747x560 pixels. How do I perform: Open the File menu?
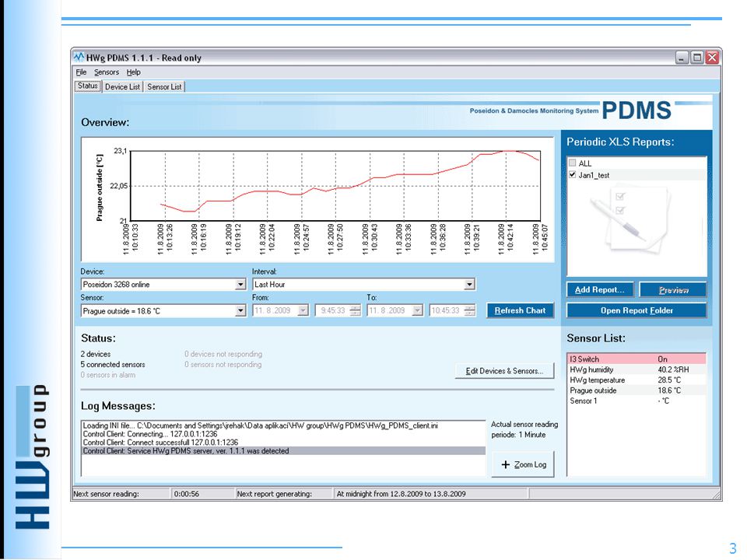(81, 72)
